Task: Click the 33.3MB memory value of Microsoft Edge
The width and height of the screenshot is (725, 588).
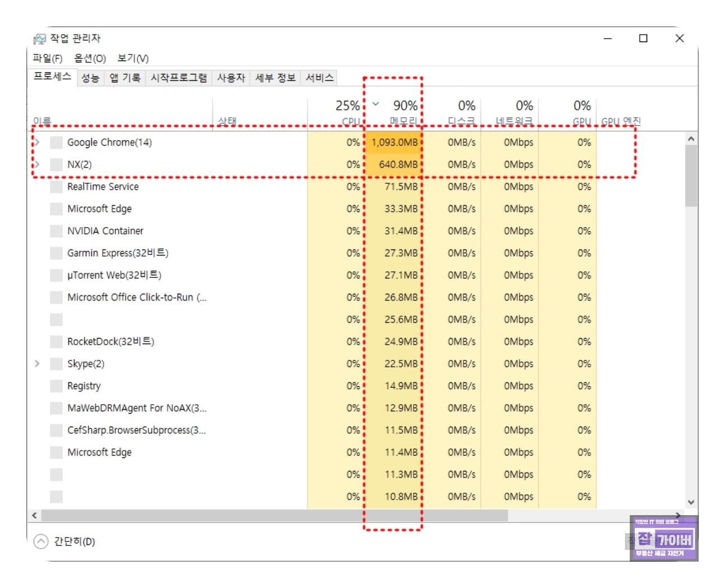Action: point(401,209)
